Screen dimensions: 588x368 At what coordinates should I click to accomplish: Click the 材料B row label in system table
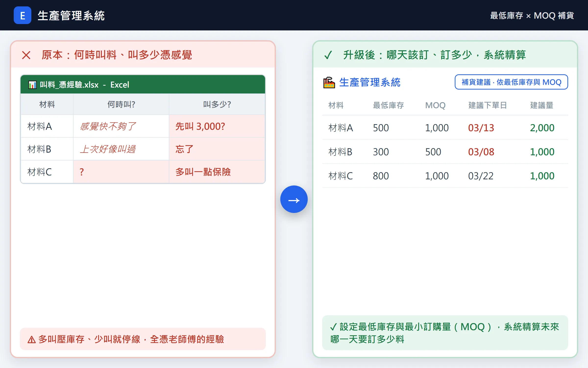coord(340,152)
